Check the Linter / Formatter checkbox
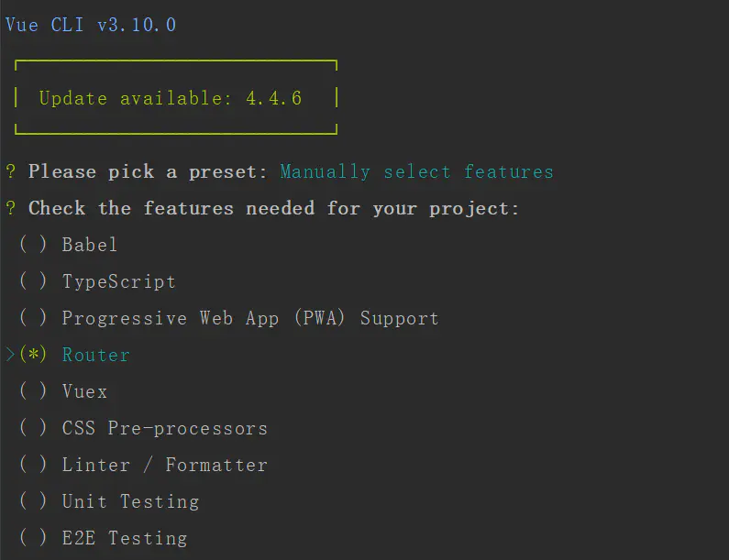 coord(33,465)
